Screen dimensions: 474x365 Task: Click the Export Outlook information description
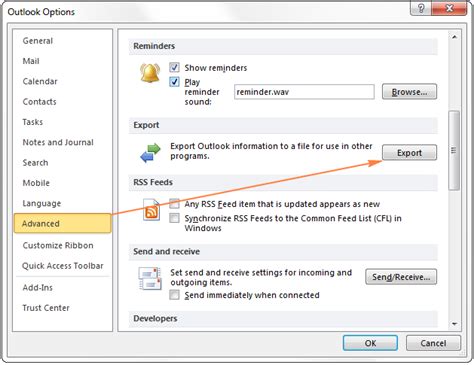click(271, 151)
